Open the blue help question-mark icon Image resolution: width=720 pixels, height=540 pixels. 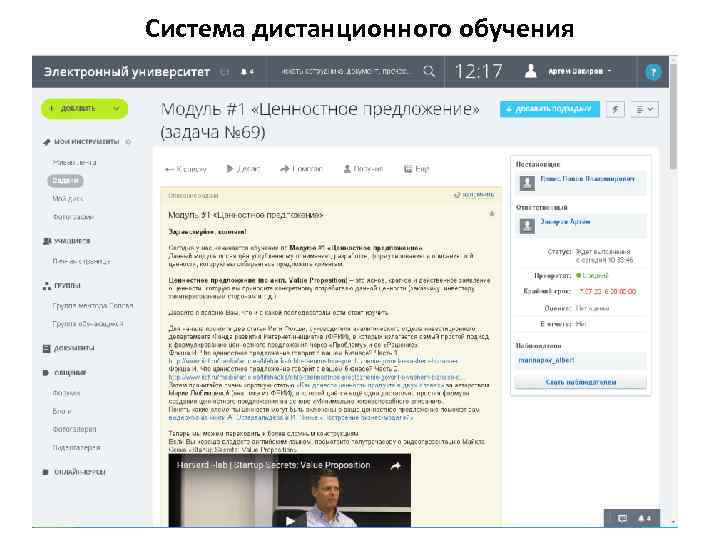tap(653, 72)
